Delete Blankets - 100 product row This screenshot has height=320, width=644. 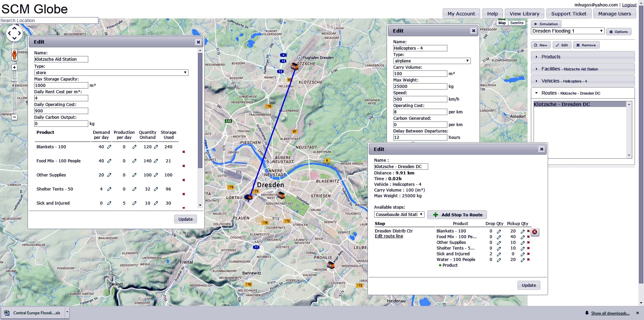click(x=184, y=152)
